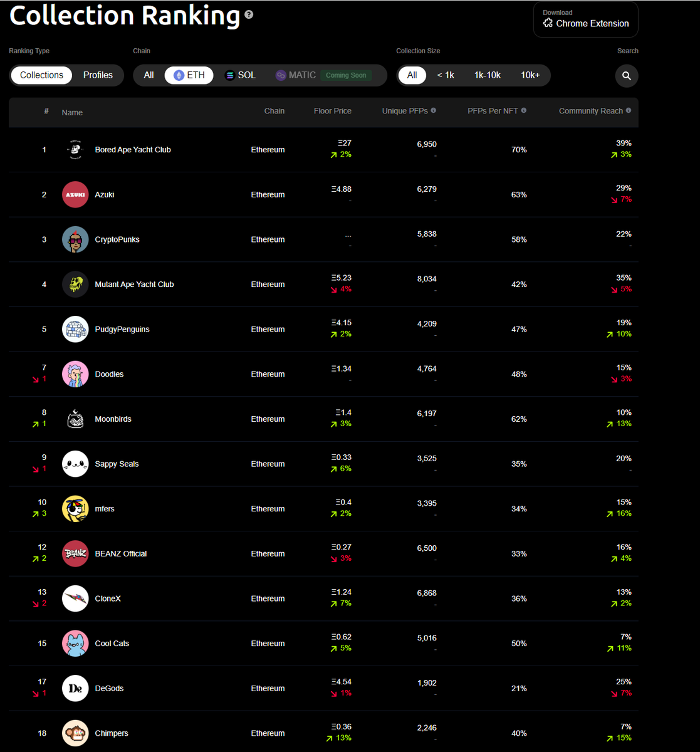
Task: Click the CryptoPunks avatar icon
Action: click(x=75, y=239)
